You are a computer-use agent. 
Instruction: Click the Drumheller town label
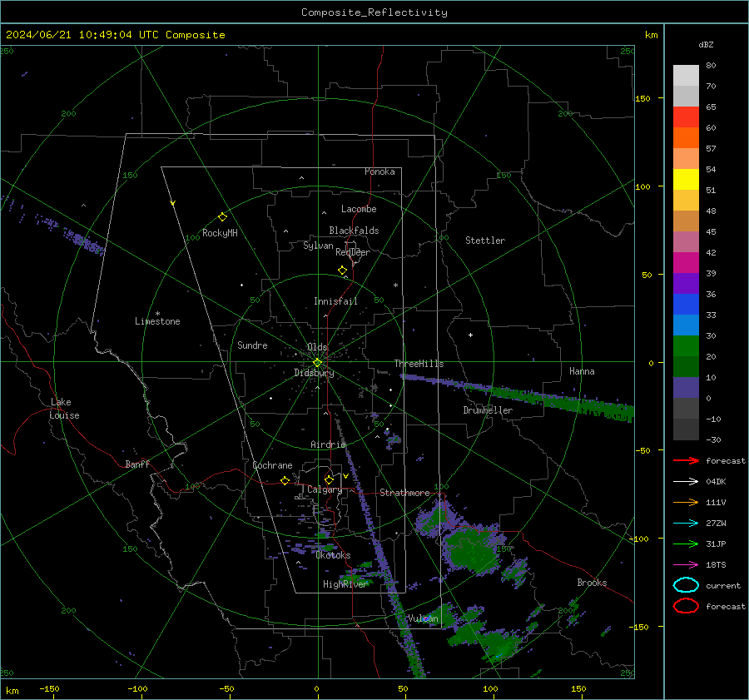click(x=488, y=410)
